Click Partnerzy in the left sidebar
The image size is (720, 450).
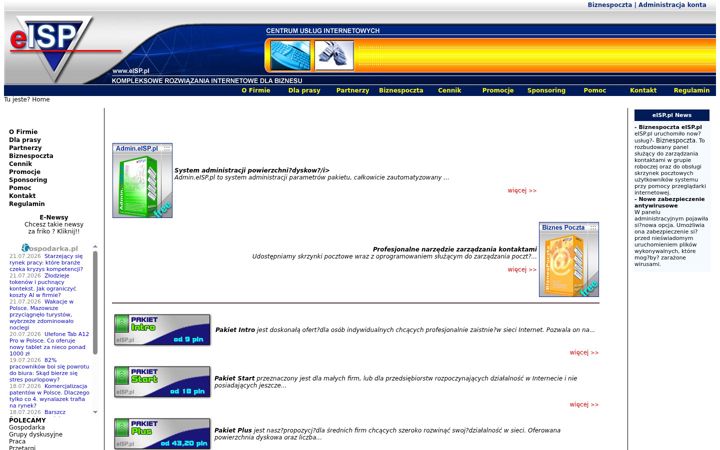25,148
